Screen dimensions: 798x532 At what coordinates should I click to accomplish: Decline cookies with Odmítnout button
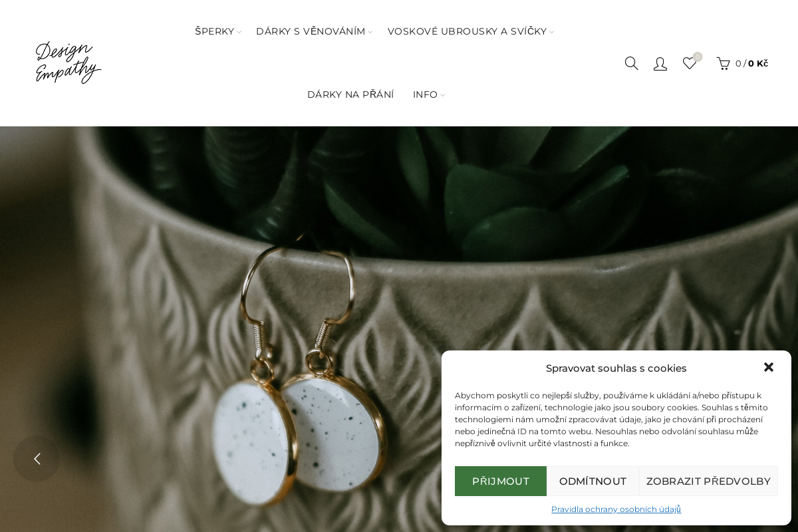coord(593,481)
